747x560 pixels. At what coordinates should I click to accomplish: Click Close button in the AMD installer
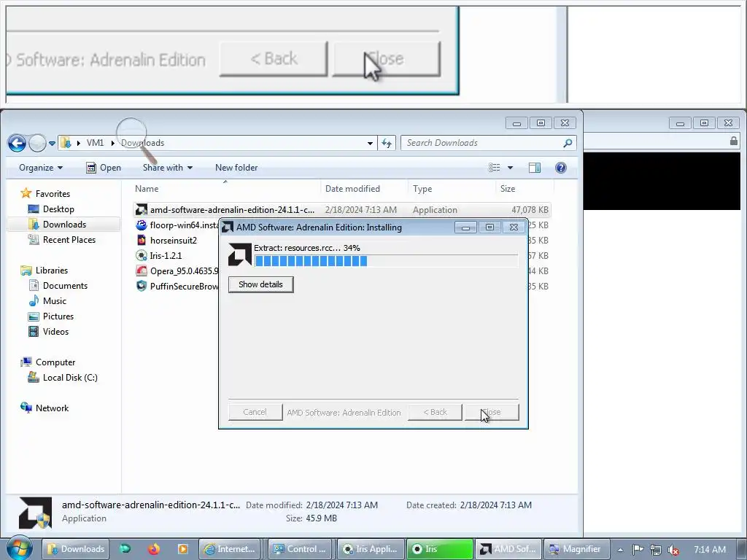point(492,412)
